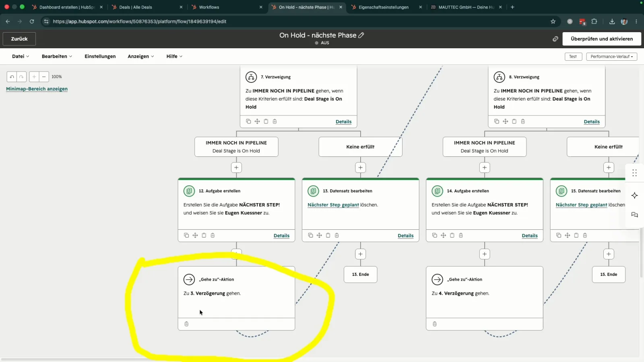Open Minimap-Bereich anzeigen link

click(x=37, y=89)
